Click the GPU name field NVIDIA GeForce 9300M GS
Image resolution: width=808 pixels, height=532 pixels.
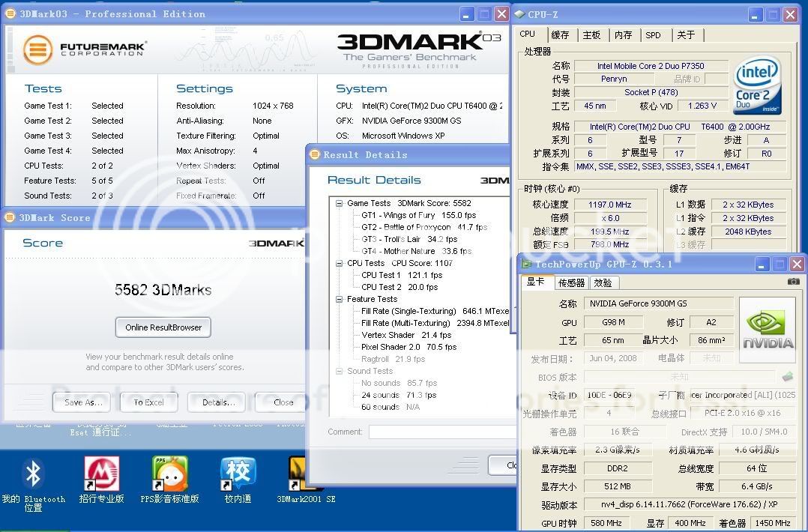click(659, 304)
